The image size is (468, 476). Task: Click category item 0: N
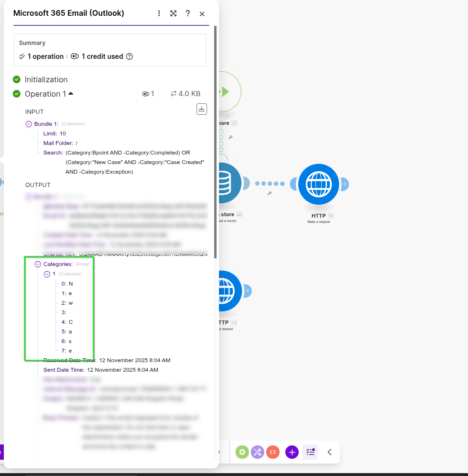click(67, 284)
